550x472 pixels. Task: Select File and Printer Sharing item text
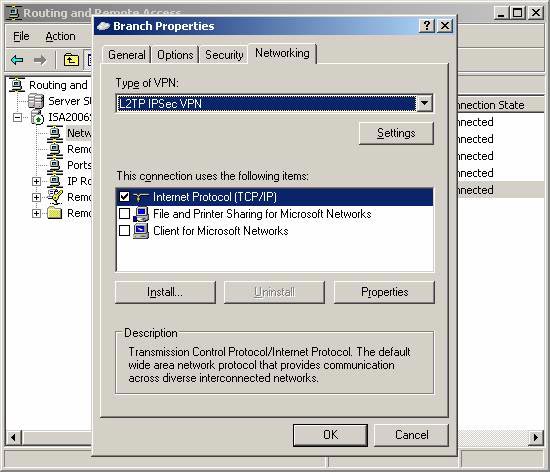click(262, 214)
